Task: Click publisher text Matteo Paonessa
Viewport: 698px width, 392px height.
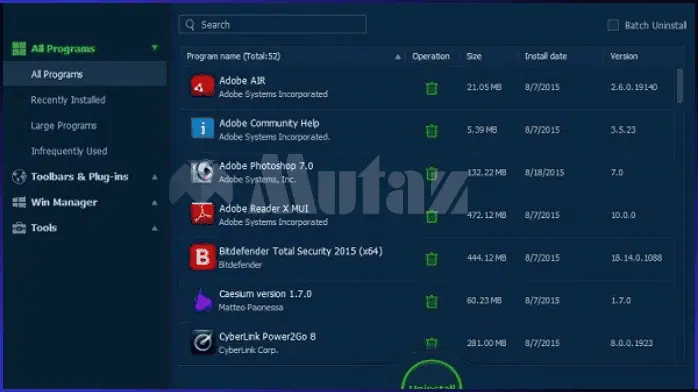Action: pos(251,307)
